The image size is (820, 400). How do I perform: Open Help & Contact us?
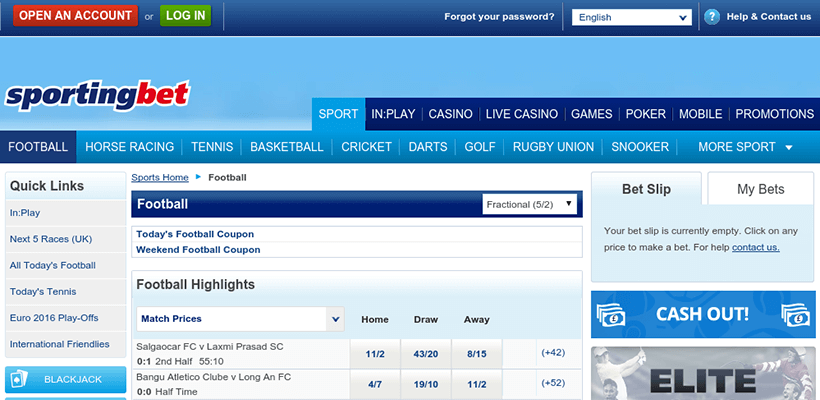tap(769, 17)
